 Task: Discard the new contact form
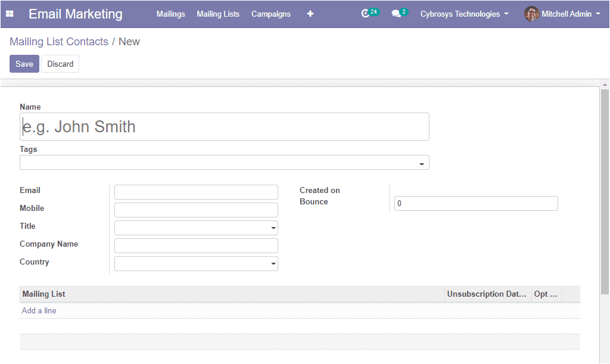click(60, 64)
